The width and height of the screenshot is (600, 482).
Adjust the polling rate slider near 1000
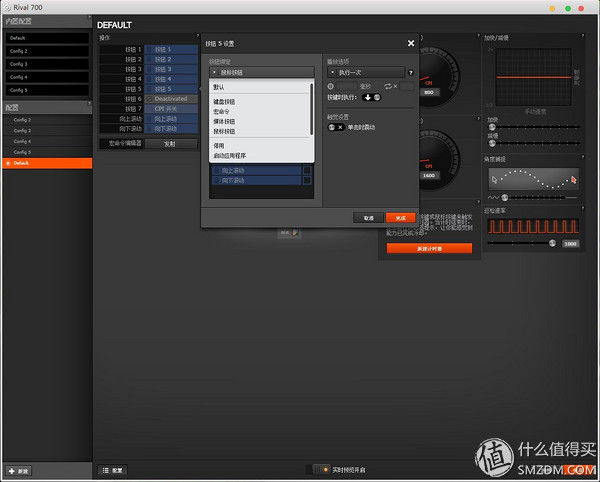pyautogui.click(x=552, y=242)
